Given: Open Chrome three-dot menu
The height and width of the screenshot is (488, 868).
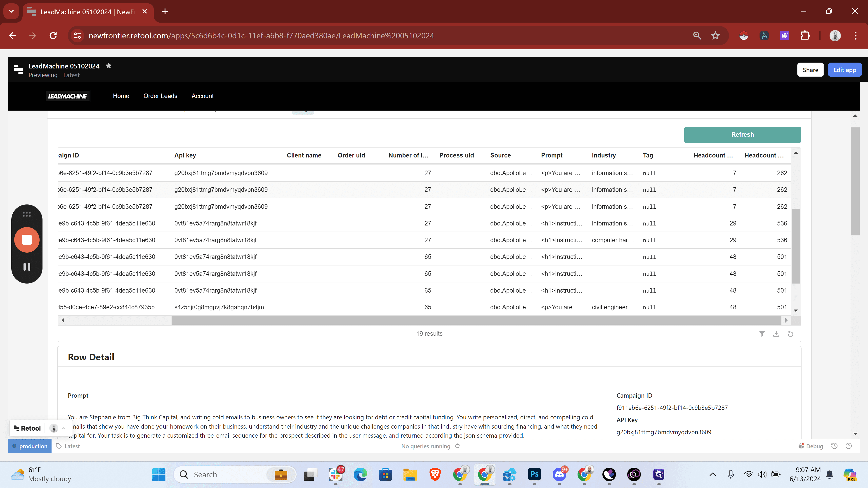Looking at the screenshot, I should [856, 36].
